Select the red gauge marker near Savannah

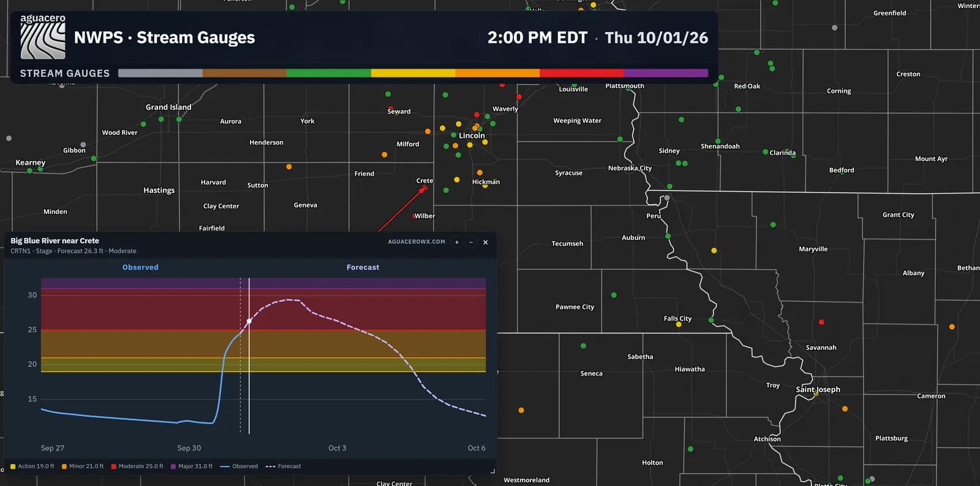[x=821, y=322]
